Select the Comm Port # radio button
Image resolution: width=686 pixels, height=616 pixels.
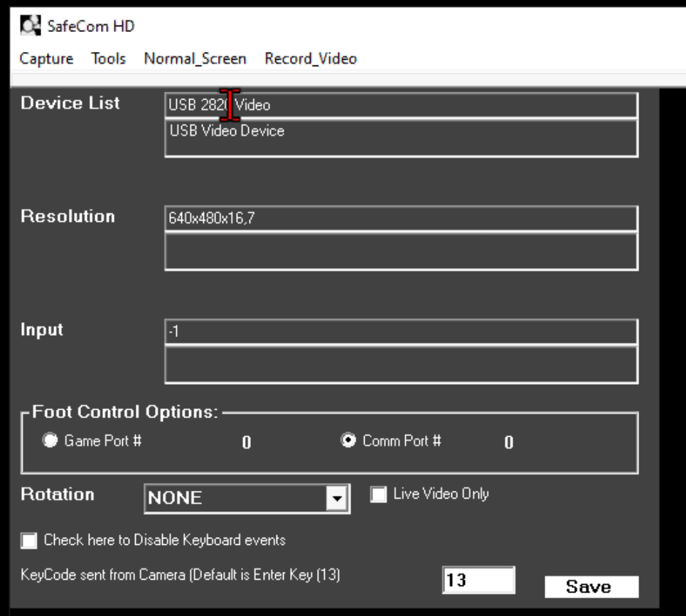348,440
